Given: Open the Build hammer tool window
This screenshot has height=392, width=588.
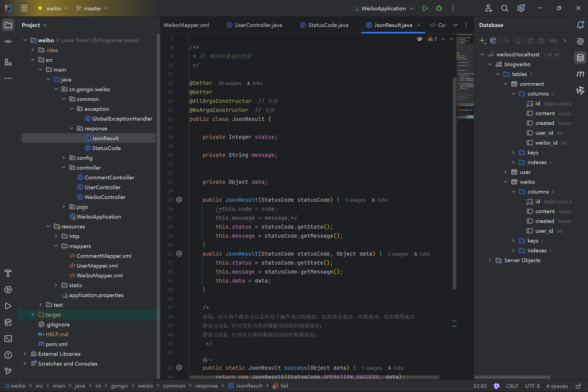Looking at the screenshot, I should pyautogui.click(x=8, y=273).
